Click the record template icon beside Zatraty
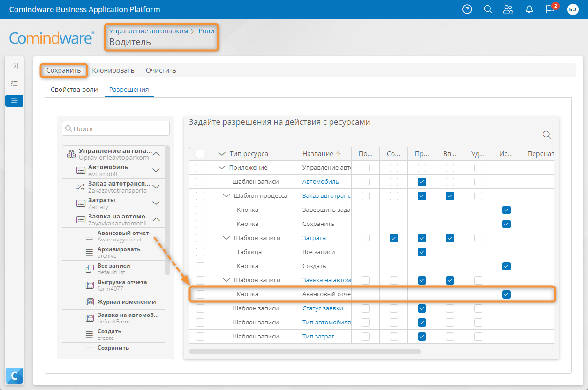Image resolution: width=588 pixels, height=390 pixels. tap(81, 203)
